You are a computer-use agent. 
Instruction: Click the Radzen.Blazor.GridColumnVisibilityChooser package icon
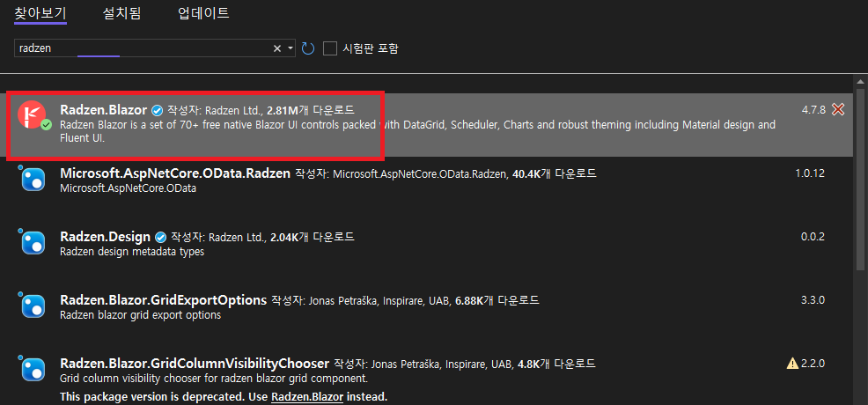(33, 370)
